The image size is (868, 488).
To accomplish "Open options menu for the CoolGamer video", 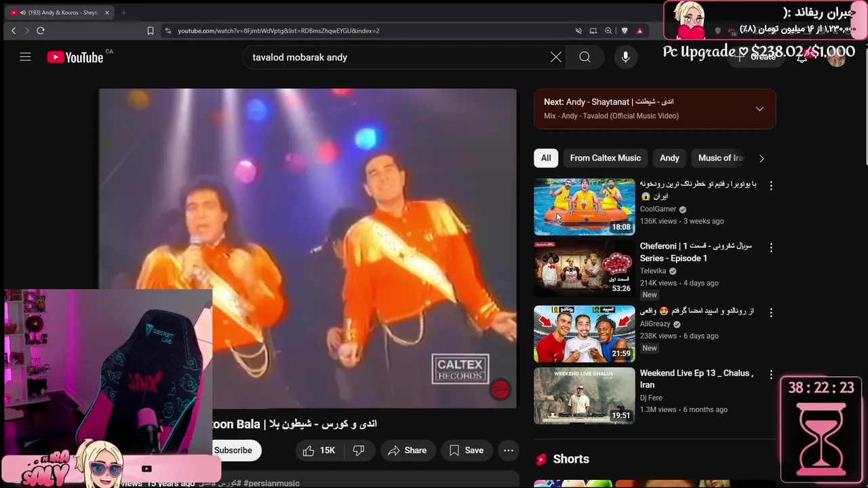I will (770, 185).
